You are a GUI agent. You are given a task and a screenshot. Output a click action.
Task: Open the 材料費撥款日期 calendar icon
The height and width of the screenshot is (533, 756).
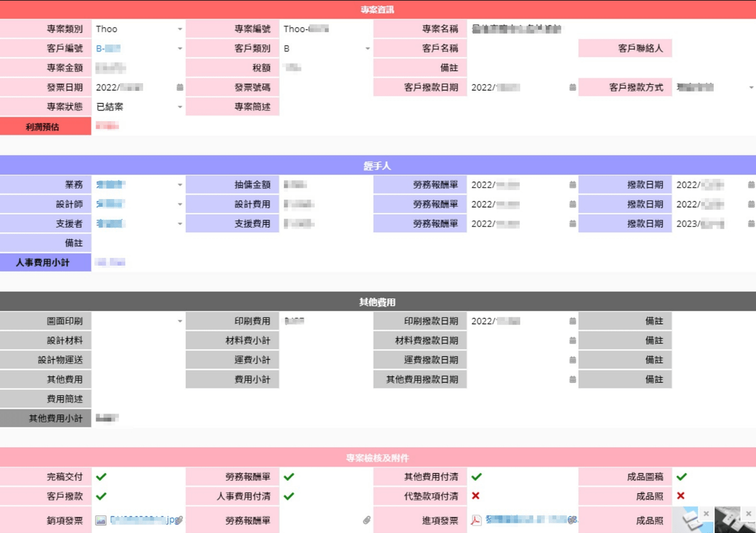pos(572,340)
